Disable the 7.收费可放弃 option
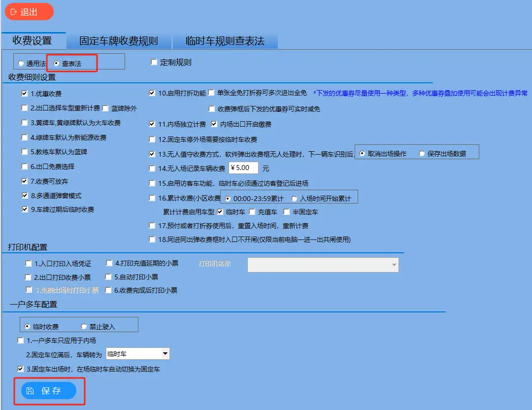This screenshot has height=410, width=532. (25, 181)
